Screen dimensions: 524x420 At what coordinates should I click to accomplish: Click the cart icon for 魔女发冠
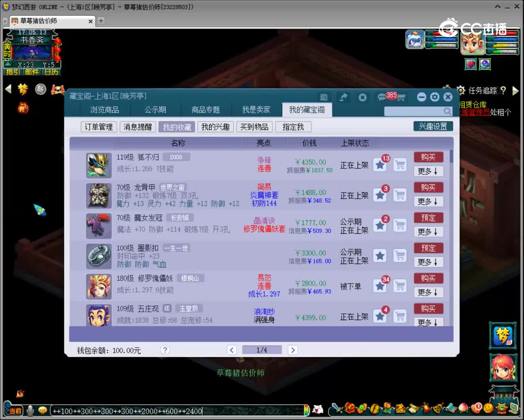pos(400,225)
